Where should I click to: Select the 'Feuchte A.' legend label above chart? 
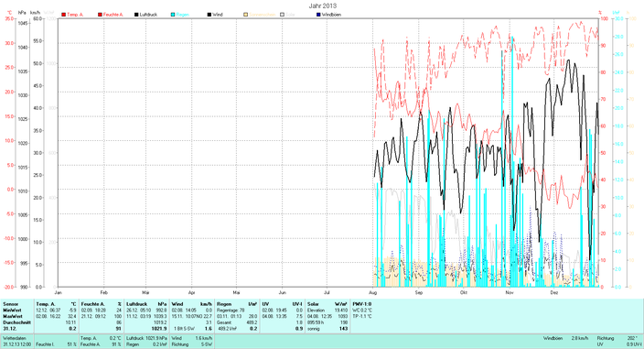(113, 15)
